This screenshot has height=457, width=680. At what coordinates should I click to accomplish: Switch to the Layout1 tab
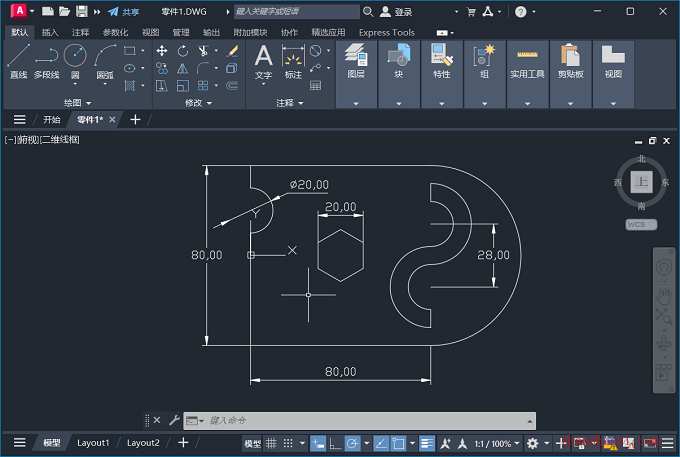(x=93, y=443)
